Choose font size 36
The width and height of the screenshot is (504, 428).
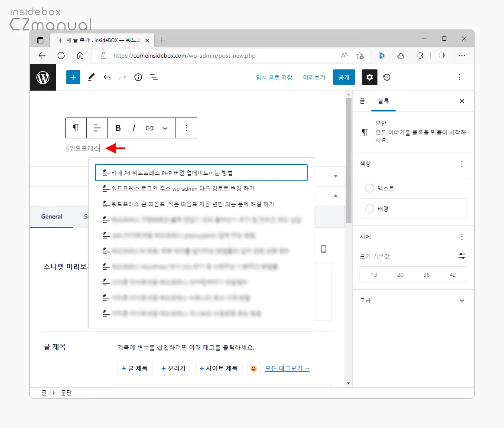(x=426, y=274)
